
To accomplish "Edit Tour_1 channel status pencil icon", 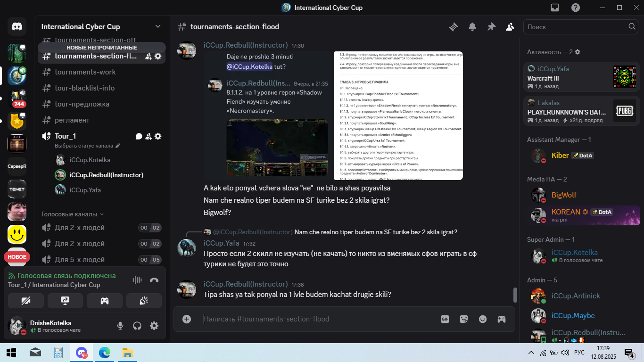I will tap(118, 146).
